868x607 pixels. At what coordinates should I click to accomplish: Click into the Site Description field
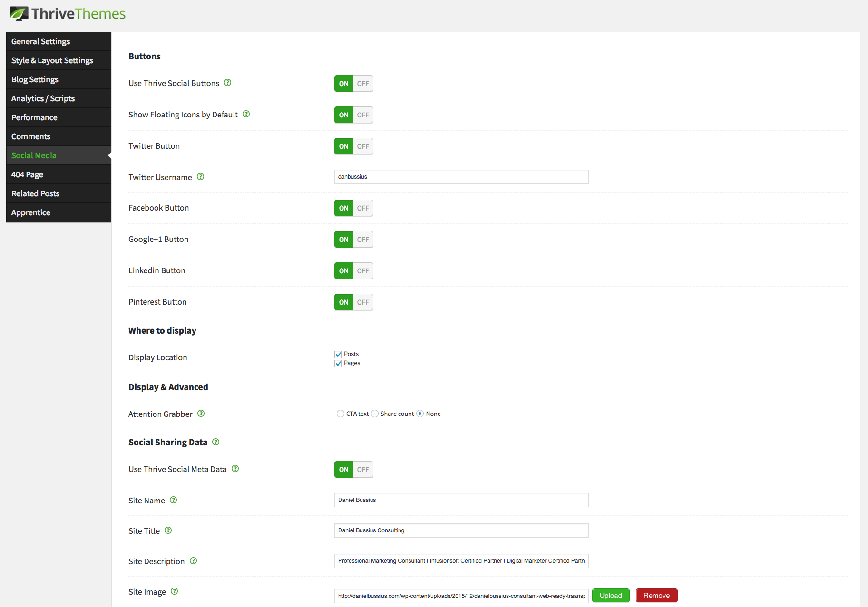pyautogui.click(x=461, y=561)
